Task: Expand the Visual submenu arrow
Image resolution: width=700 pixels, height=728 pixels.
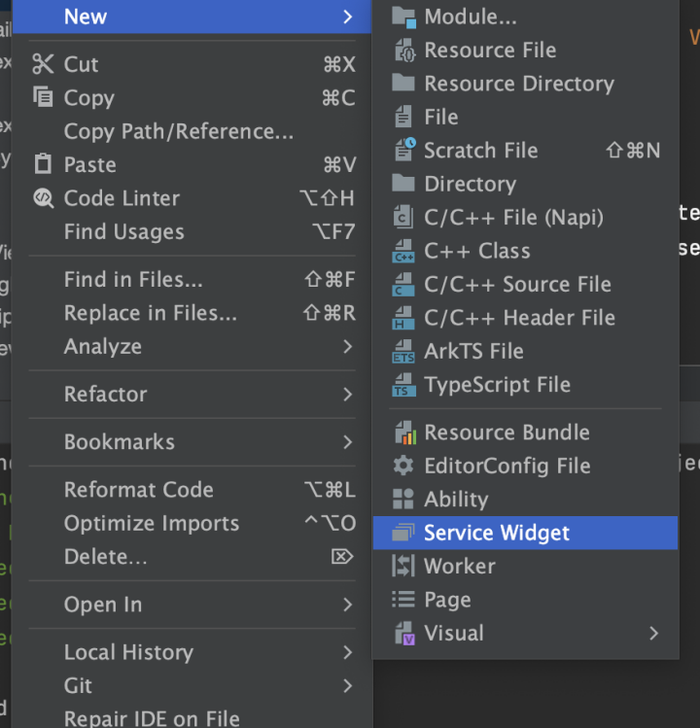Action: [653, 634]
